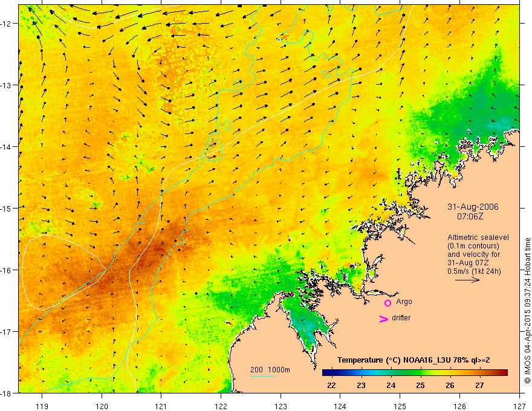Screen dimensions: 532x411
Task: Click the IMOS copyright timestamp text
Action: pyautogui.click(x=527, y=311)
